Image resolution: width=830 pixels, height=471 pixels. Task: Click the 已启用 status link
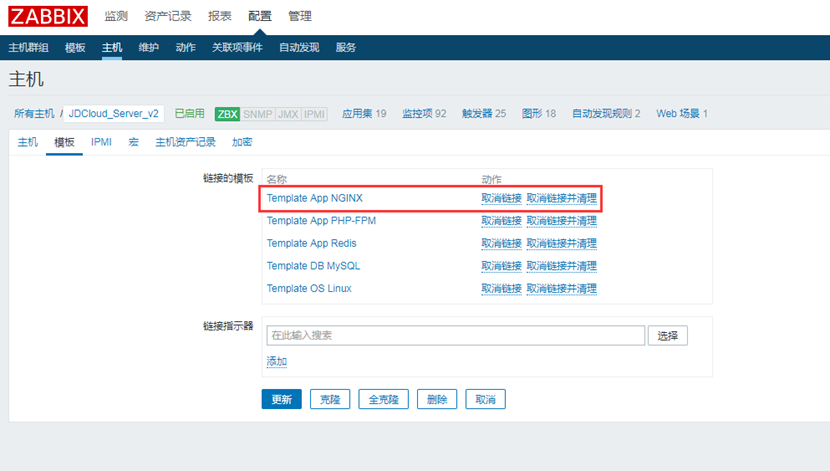click(x=190, y=113)
